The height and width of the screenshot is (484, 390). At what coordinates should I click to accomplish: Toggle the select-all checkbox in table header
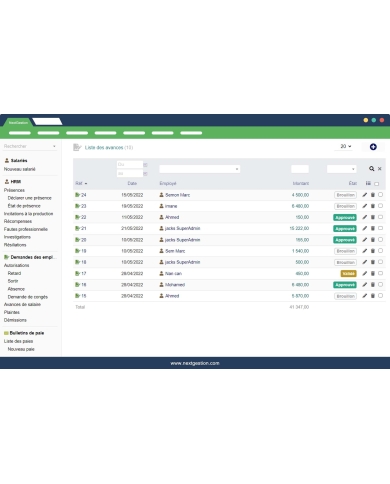click(x=377, y=184)
